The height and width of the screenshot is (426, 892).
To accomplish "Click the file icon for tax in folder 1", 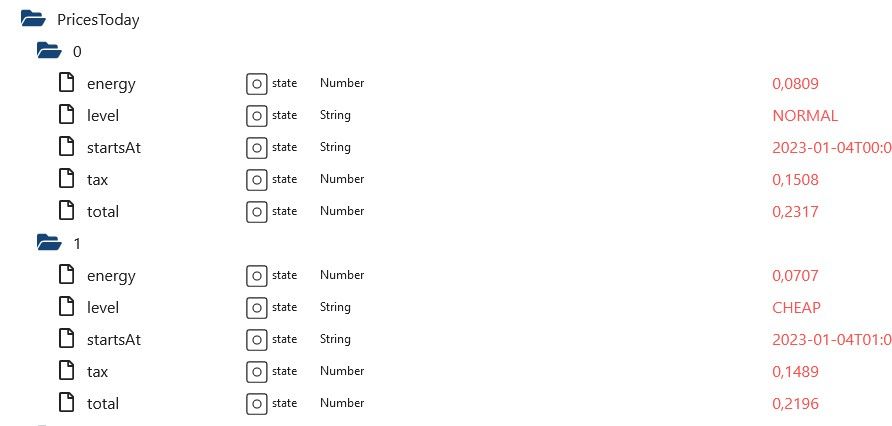I will [67, 371].
